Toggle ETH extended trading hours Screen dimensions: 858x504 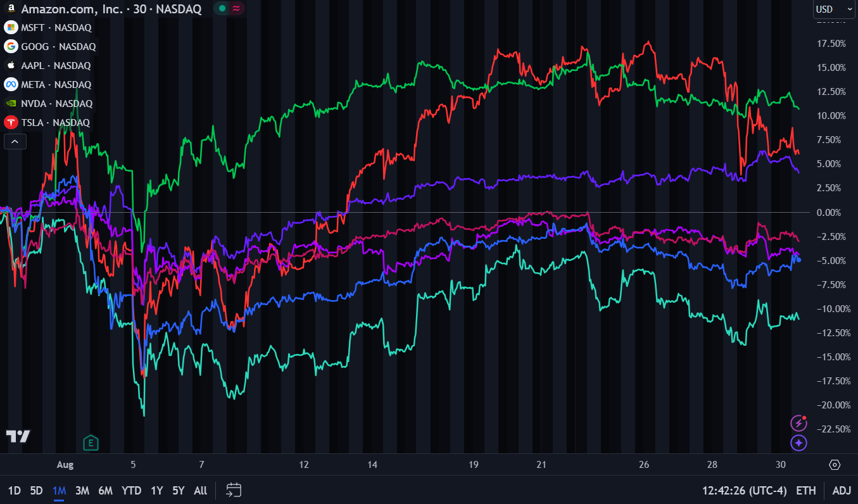(x=806, y=490)
